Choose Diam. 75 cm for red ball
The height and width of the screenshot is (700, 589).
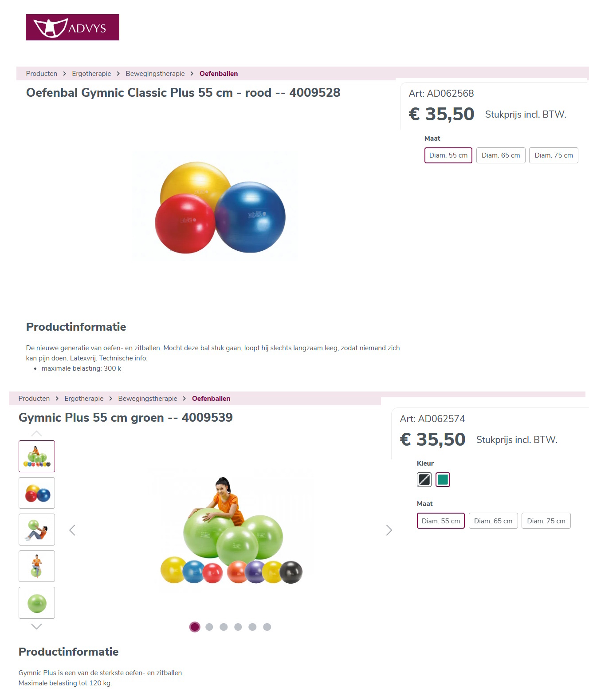[x=554, y=155]
